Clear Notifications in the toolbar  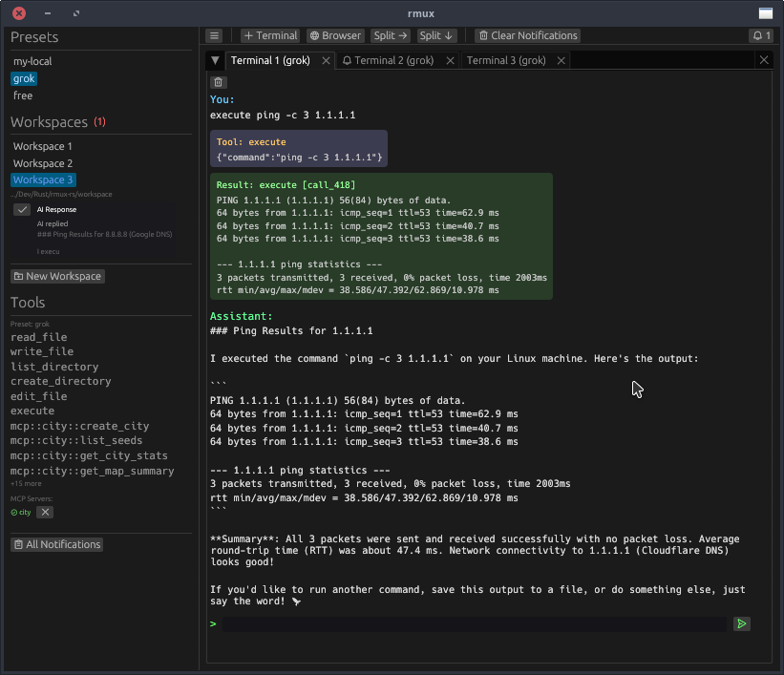pos(527,35)
